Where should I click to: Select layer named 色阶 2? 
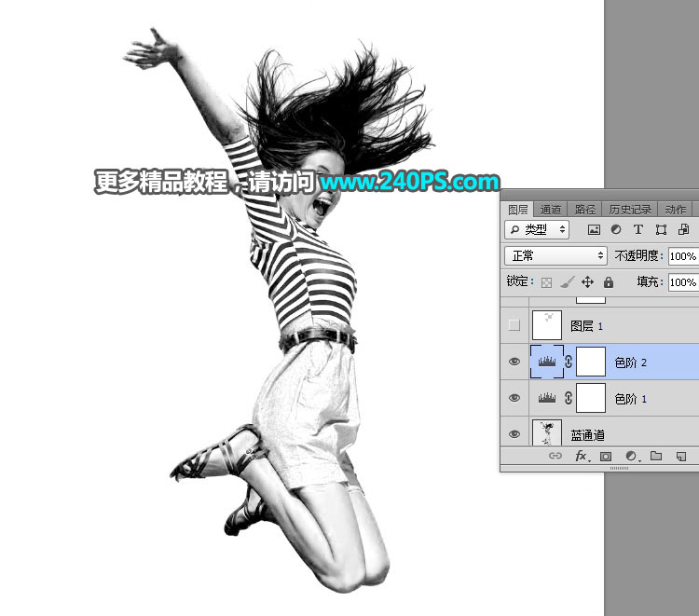point(630,363)
